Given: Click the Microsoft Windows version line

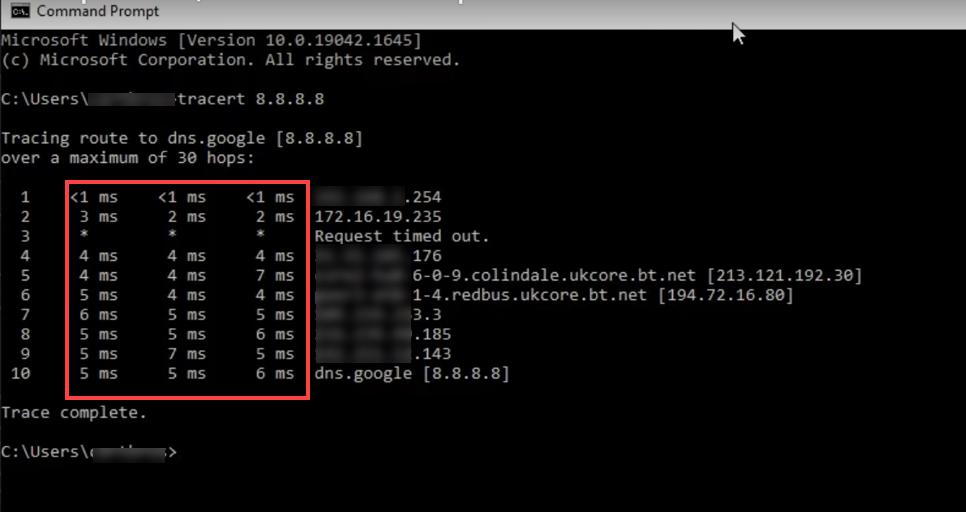Looking at the screenshot, I should tap(211, 41).
